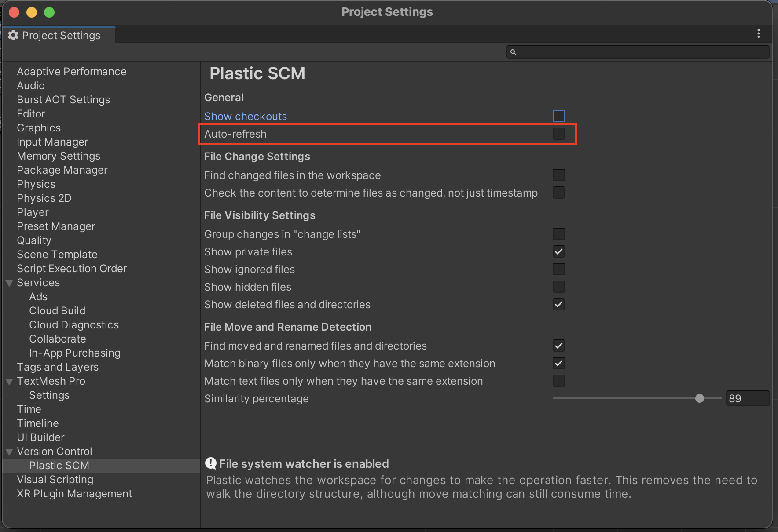Collapse the Services tree section

coord(9,283)
